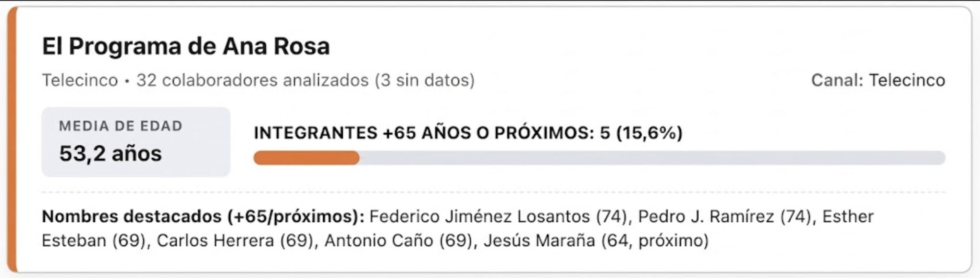Viewport: 980px width, 278px height.
Task: Click Esteban (69) in the names list
Action: (94, 240)
